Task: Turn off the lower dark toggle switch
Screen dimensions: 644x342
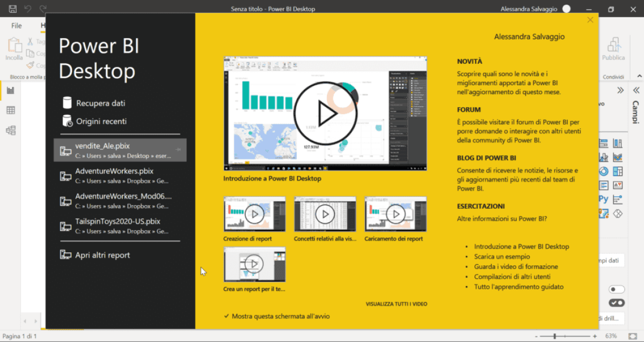Action: tap(617, 303)
